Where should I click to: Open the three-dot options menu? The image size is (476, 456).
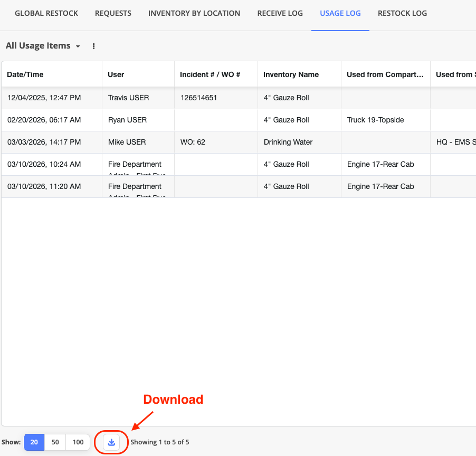pyautogui.click(x=93, y=46)
